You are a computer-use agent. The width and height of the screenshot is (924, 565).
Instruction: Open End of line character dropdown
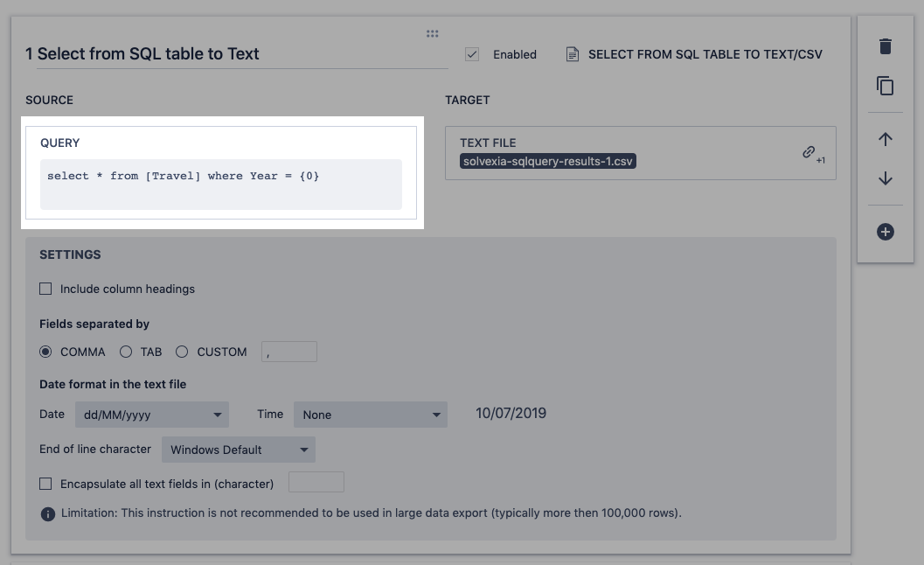click(x=239, y=450)
